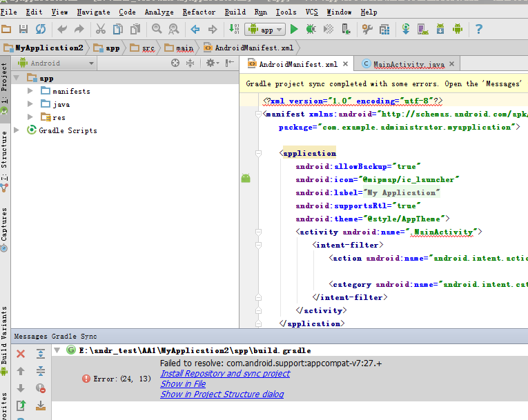The height and width of the screenshot is (420, 528).
Task: Click Expand All icon in Messages panel
Action: (41, 354)
